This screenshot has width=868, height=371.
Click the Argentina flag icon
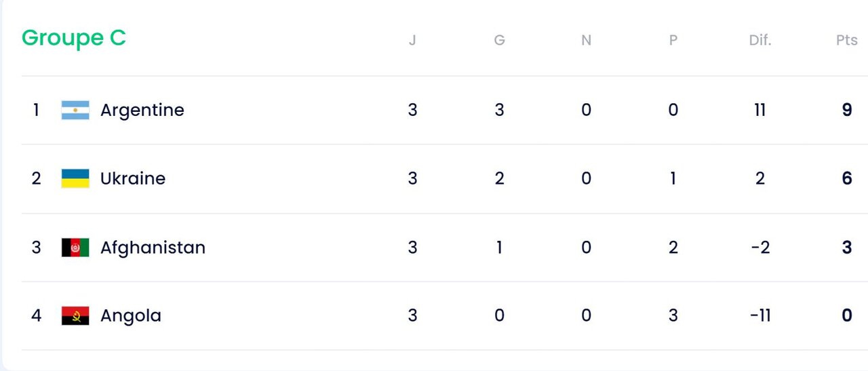point(75,110)
